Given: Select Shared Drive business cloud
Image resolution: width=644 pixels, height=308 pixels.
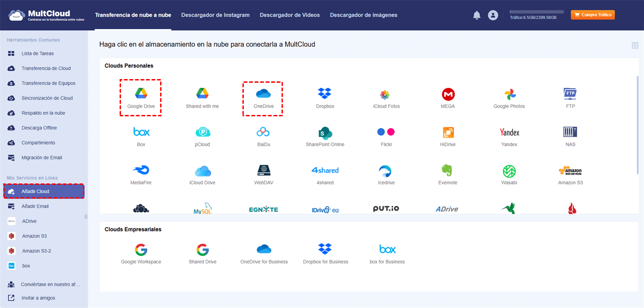Looking at the screenshot, I should [202, 254].
